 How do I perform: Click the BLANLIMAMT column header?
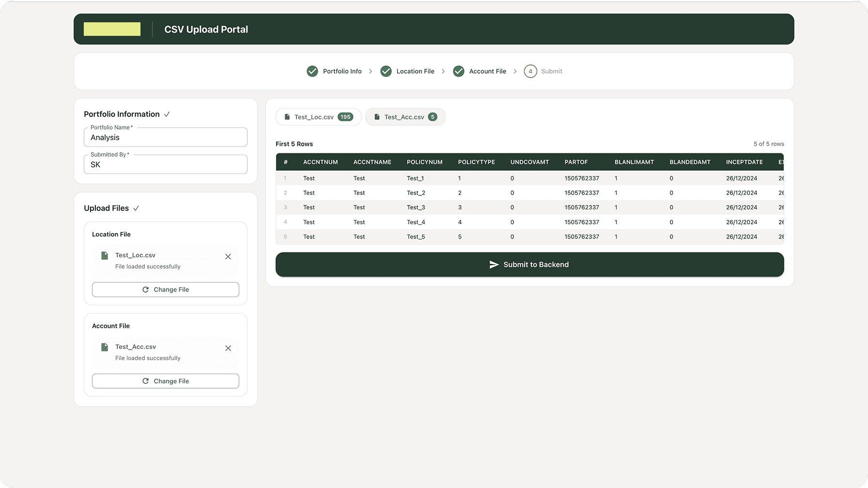[x=634, y=162]
